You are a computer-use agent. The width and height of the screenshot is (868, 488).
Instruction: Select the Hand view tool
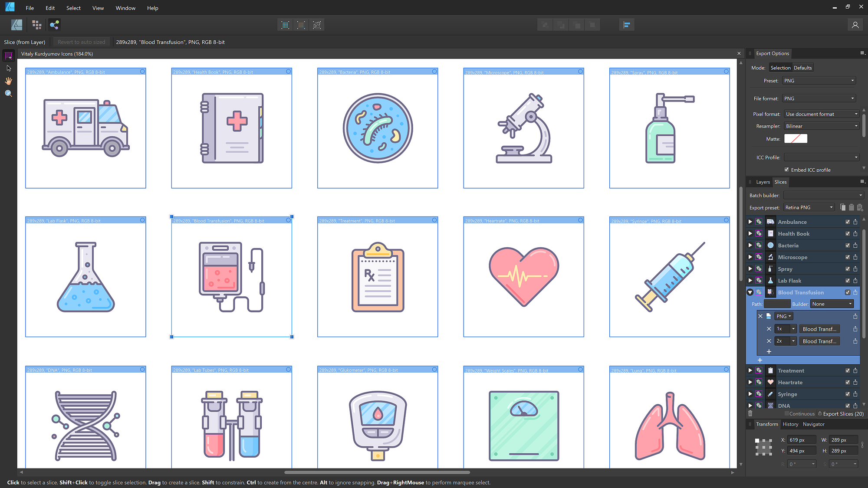(x=8, y=81)
